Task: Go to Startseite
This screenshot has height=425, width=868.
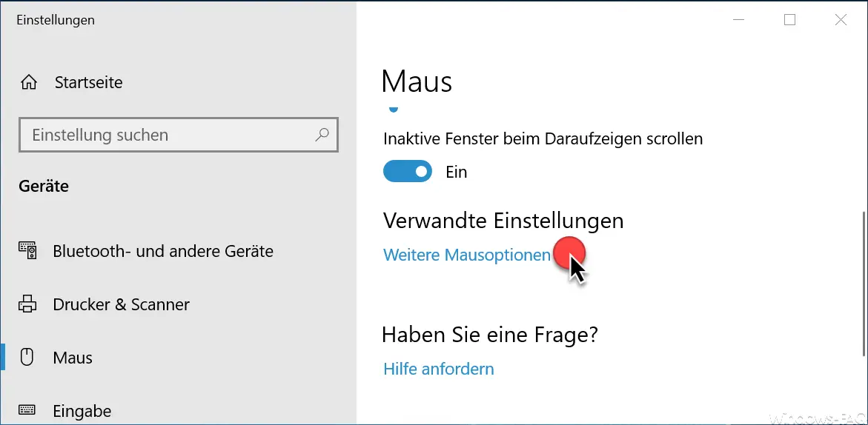Action: [88, 83]
